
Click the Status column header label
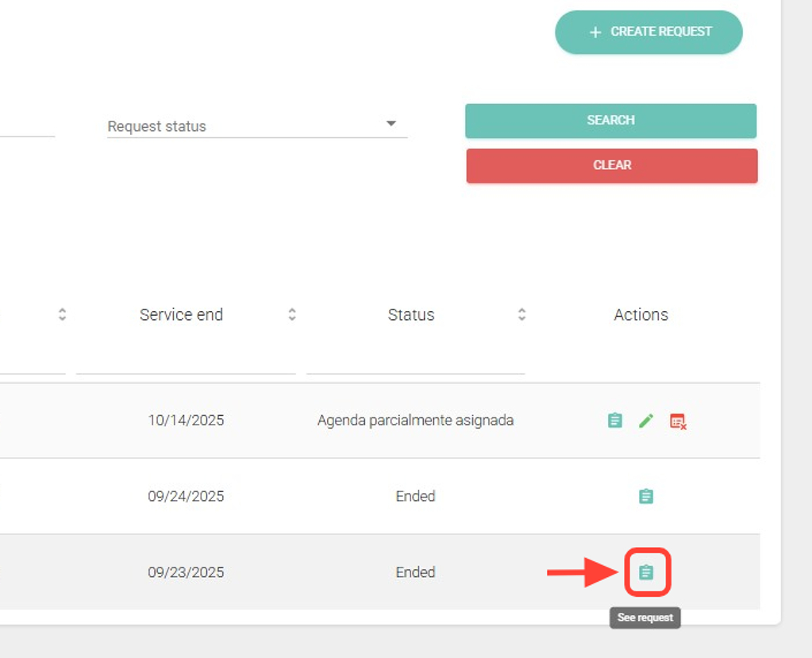(x=411, y=315)
